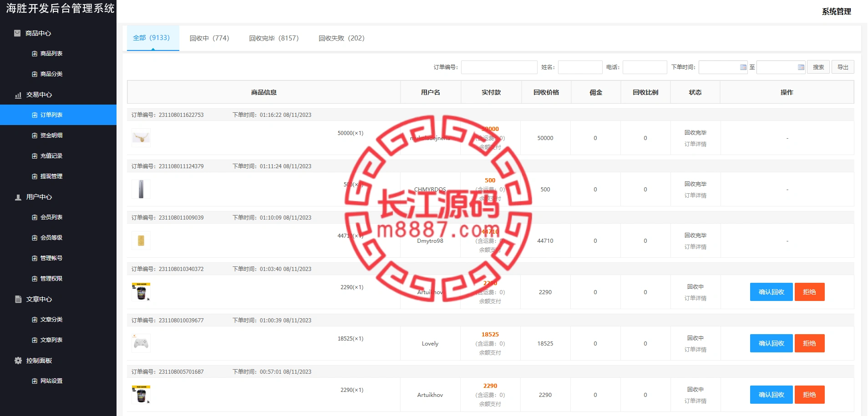This screenshot has height=416, width=868.
Task: Click product thumbnail of 50000 order
Action: 141,138
